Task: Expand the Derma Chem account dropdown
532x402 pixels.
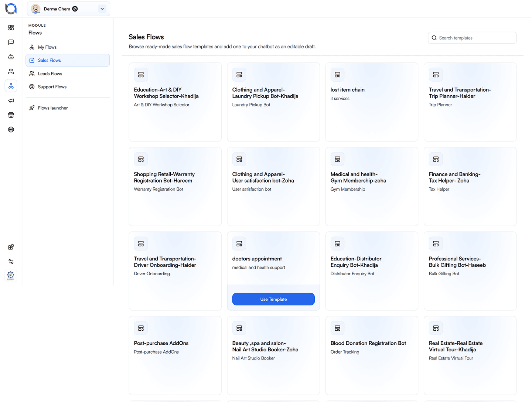Action: tap(102, 9)
